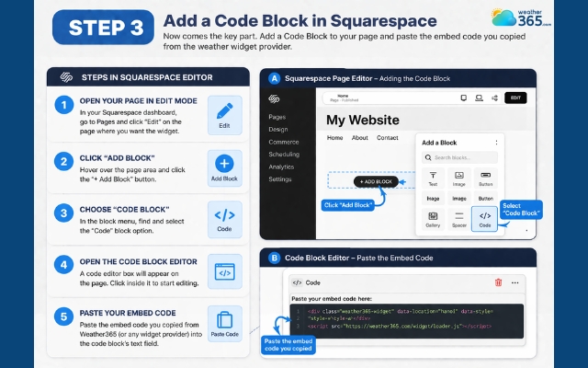Click the Search blocks input field
This screenshot has height=368, width=588.
point(459,157)
